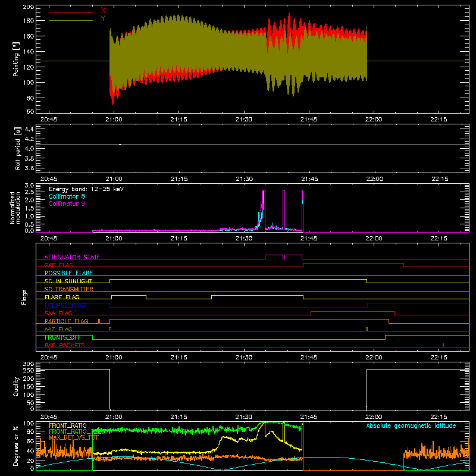
Task: Click the ECLIPSE_FLAG label
Action: click(65, 305)
